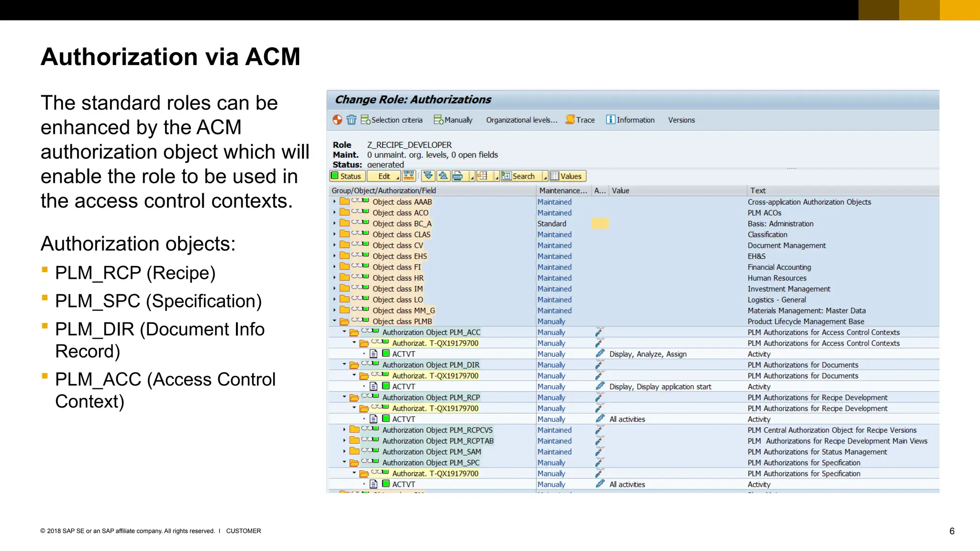980x551 pixels.
Task: Click pencil icon in Display application start row
Action: 600,386
